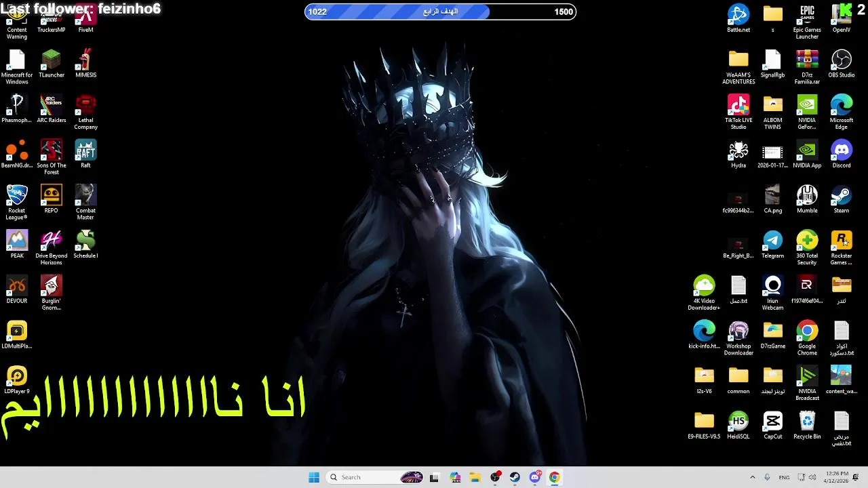Open Drive Beyond Horizons shortcut
Image resolution: width=868 pixels, height=488 pixels.
click(52, 247)
